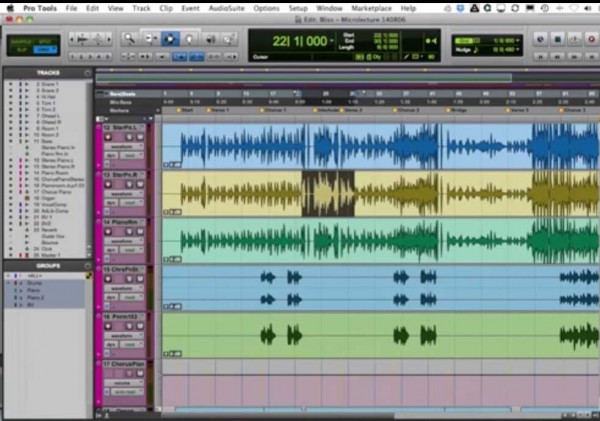Open read automation mode on 14 PianoRm

click(x=130, y=250)
